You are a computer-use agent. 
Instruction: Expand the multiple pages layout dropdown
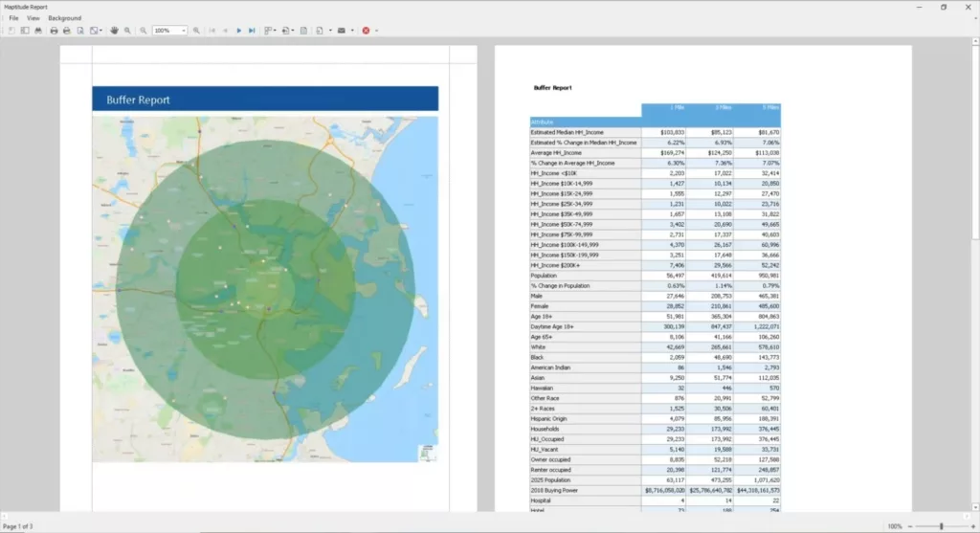click(275, 31)
